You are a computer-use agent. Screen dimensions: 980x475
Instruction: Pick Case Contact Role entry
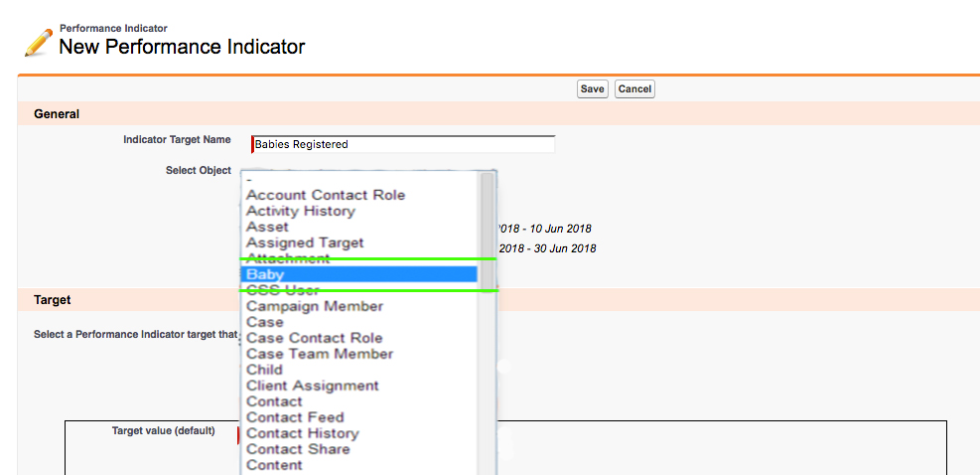click(314, 338)
